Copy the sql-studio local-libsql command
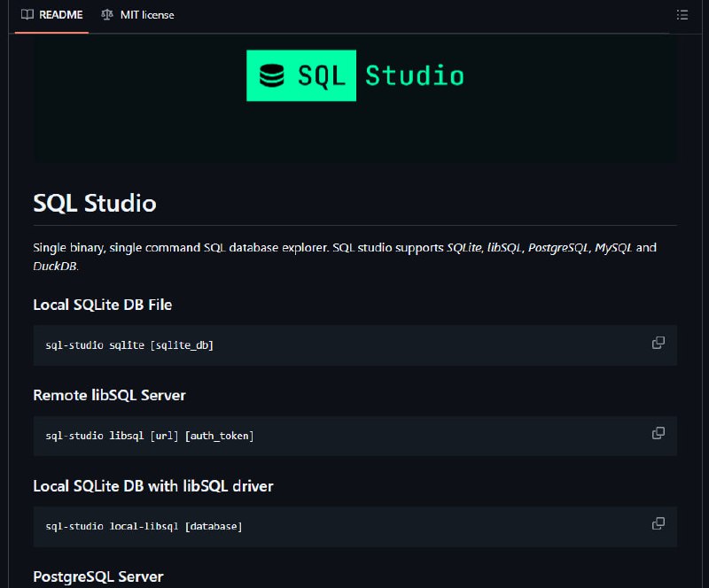 [x=658, y=524]
